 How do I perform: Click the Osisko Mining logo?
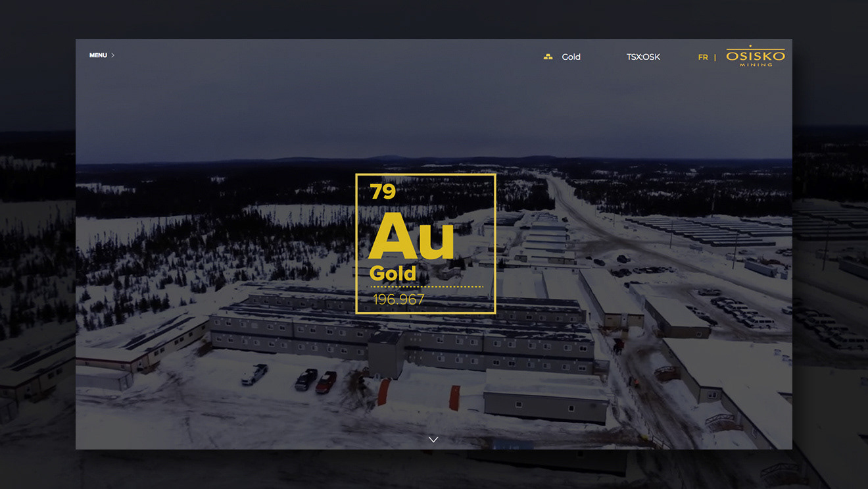click(756, 56)
